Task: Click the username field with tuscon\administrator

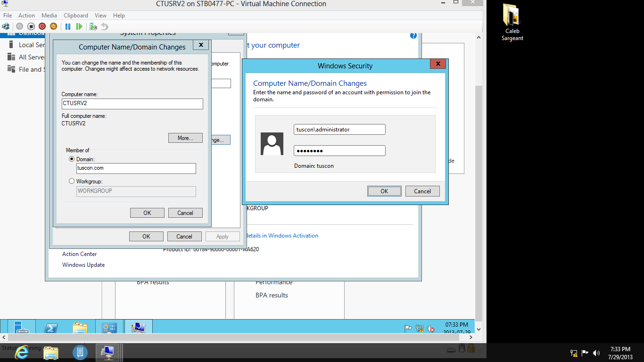Action: point(339,129)
